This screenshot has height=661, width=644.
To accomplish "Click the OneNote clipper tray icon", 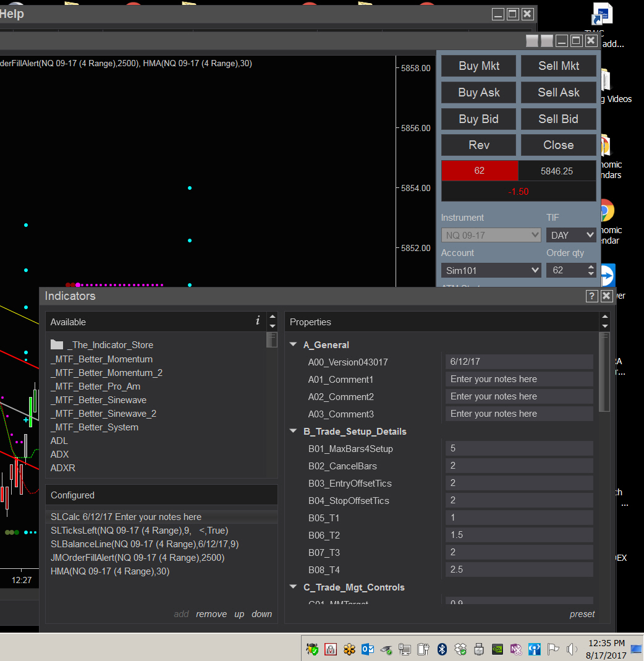I will point(516,649).
